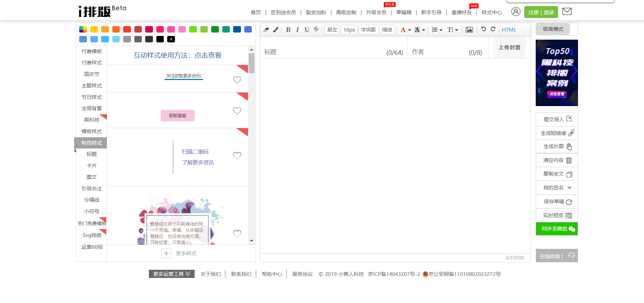Click the user profile avatar icon
The image size is (644, 303).
[x=516, y=12]
